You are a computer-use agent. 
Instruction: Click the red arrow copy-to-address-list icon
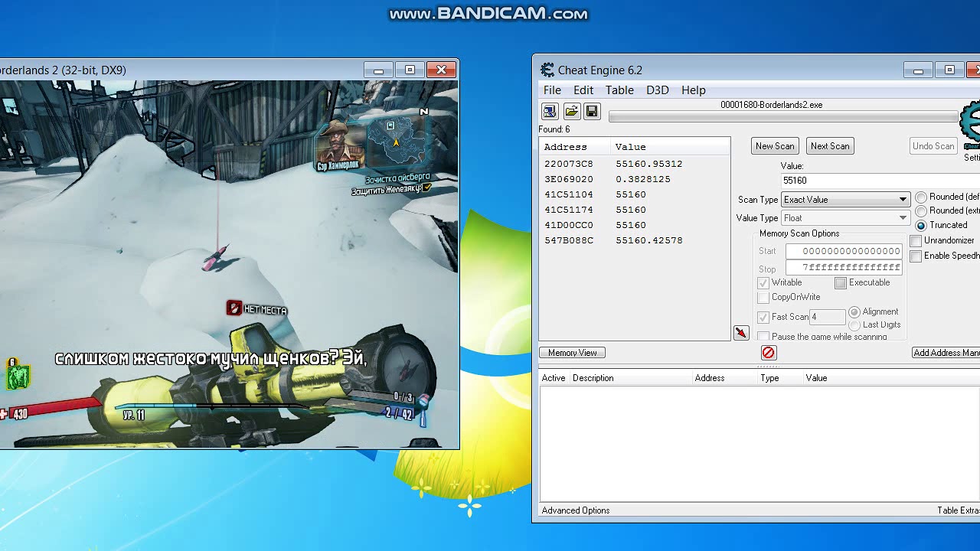741,333
